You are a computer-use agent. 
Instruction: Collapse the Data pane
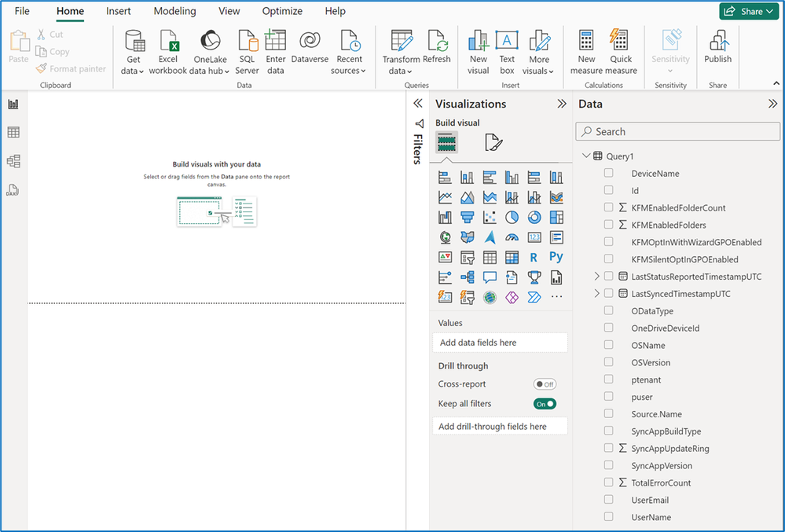pyautogui.click(x=772, y=104)
